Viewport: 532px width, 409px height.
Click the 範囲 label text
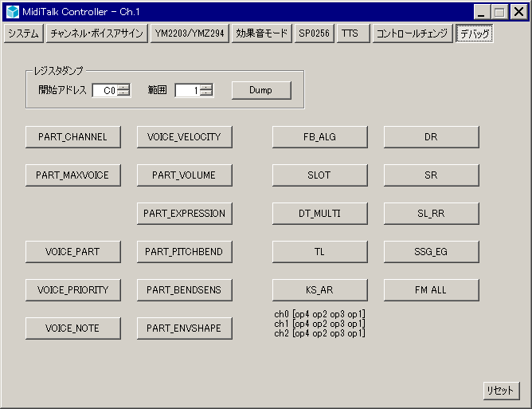(x=158, y=90)
